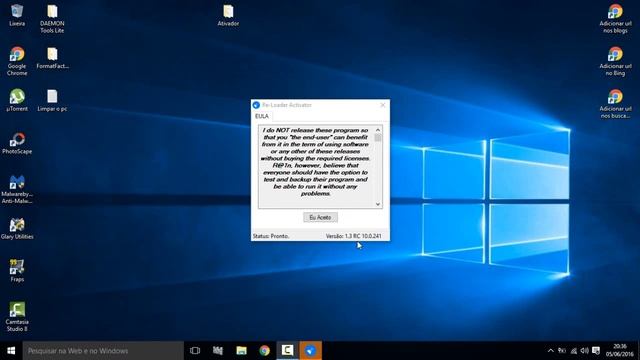Click the Re-Loader Activator title icon
Image resolution: width=640 pixels, height=360 pixels.
[x=256, y=105]
